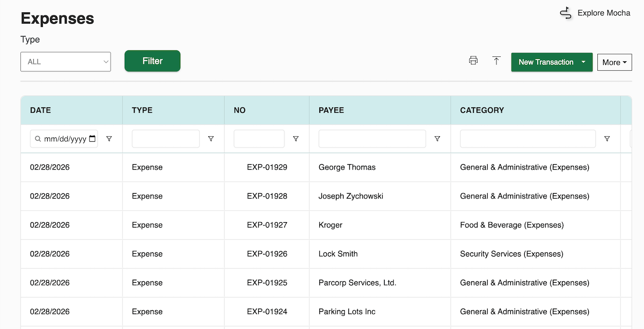Click the Explore Mocha link
This screenshot has height=329, width=644.
pos(604,13)
